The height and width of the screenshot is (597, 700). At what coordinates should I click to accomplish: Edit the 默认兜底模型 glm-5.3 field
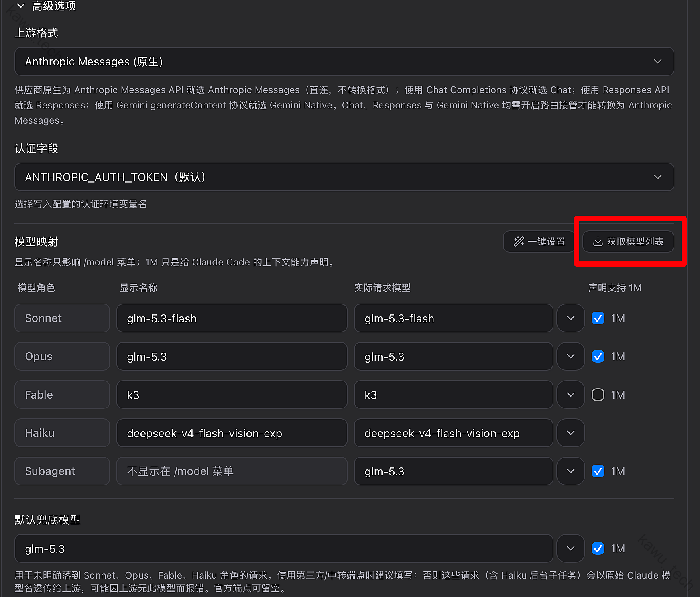click(283, 548)
